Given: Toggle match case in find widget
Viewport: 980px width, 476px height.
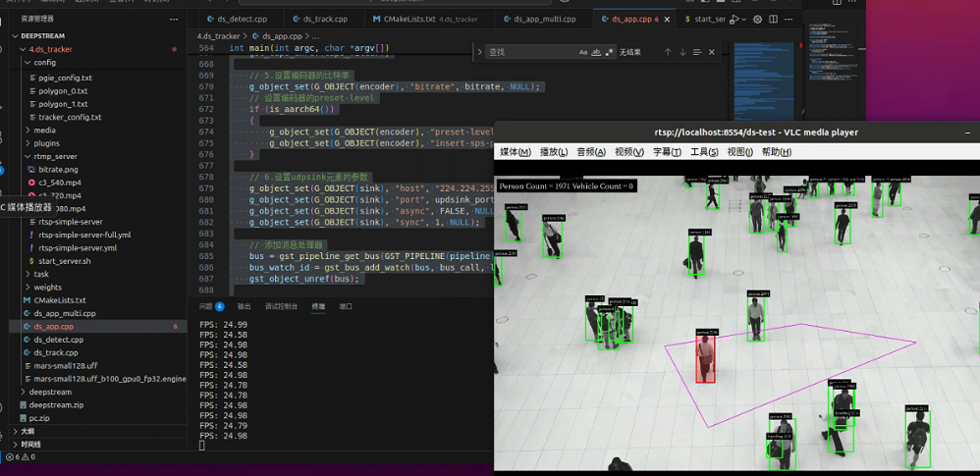Looking at the screenshot, I should [583, 52].
